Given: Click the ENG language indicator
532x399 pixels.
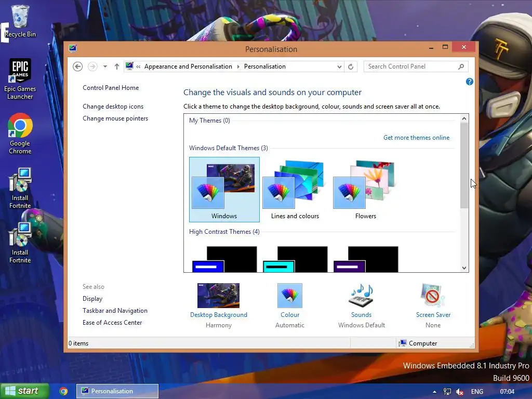Looking at the screenshot, I should click(477, 392).
